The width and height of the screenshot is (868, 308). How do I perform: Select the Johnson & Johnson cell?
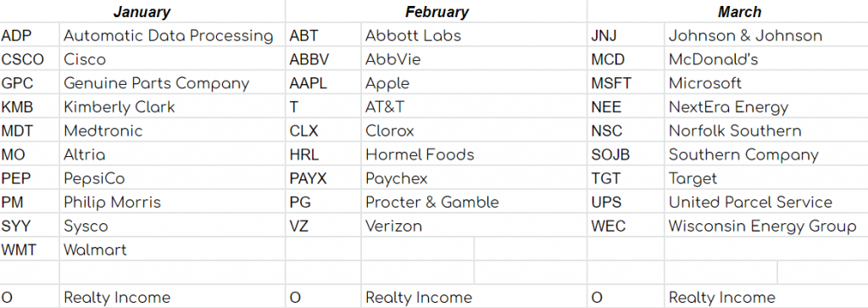coord(766,36)
